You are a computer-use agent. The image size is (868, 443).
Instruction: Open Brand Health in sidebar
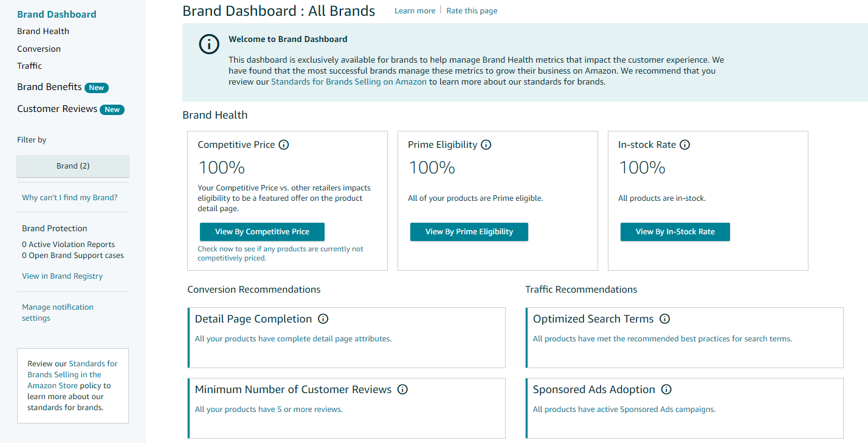point(43,32)
